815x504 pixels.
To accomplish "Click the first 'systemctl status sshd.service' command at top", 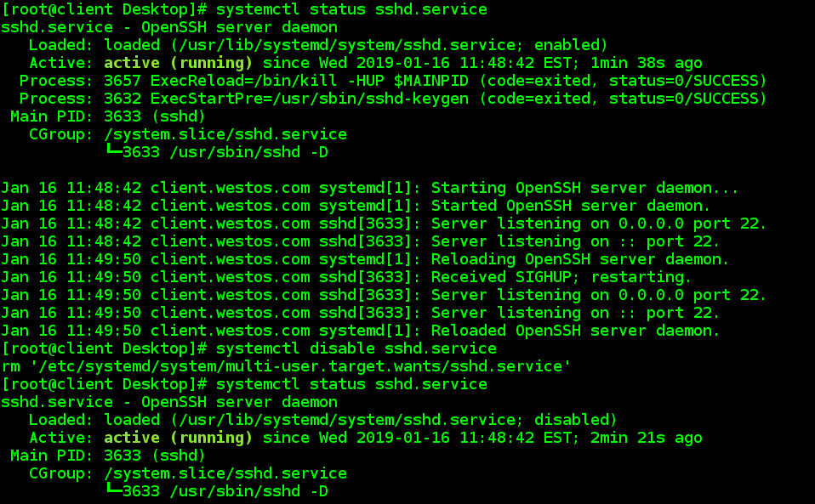I will tap(351, 9).
